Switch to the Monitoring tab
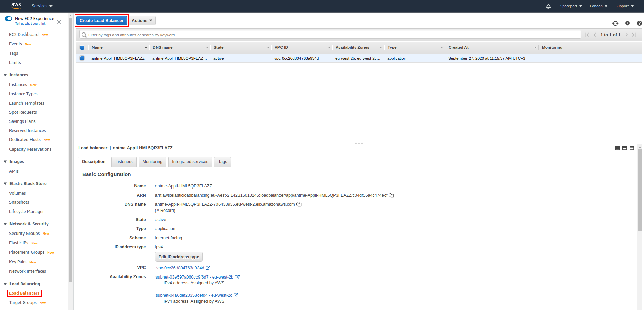Viewport: 644px width, 310px height. pyautogui.click(x=152, y=162)
